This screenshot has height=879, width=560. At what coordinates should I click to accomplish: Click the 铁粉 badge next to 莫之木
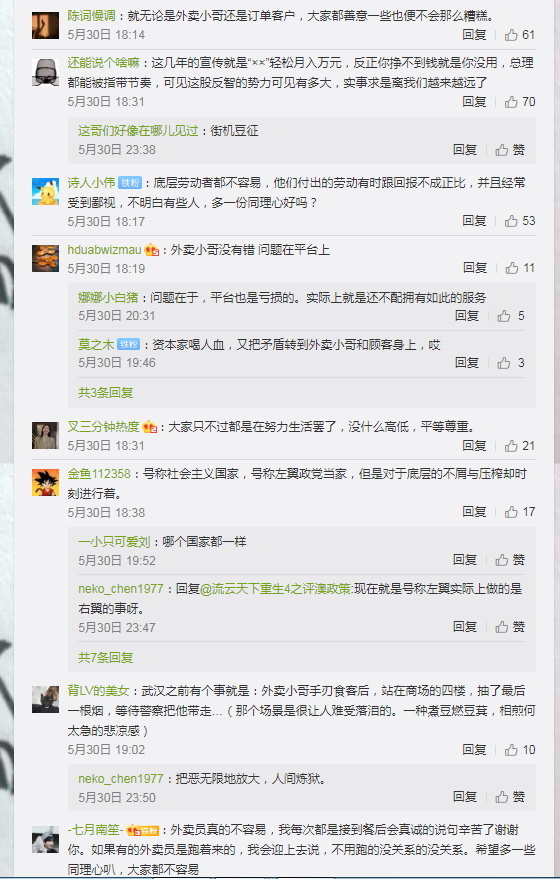[x=128, y=345]
